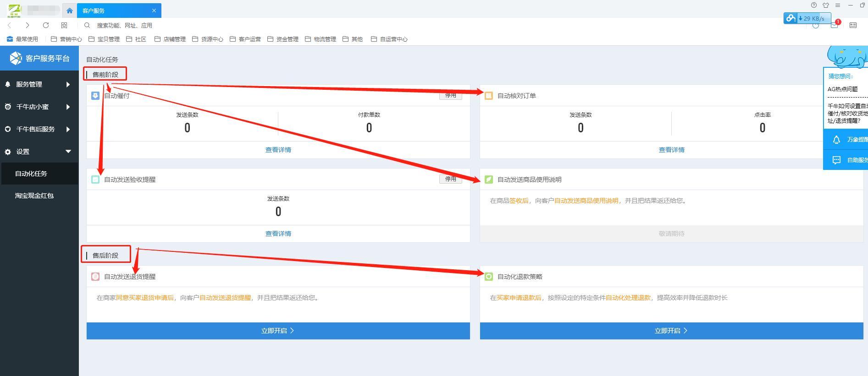Expand the 服务管理 sidebar menu
This screenshot has height=376, width=868.
coord(39,84)
